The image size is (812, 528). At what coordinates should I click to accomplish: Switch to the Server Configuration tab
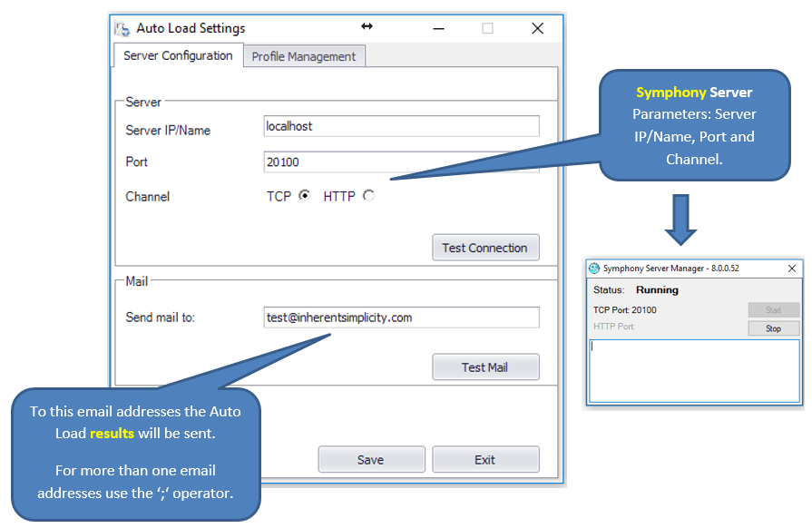click(177, 55)
